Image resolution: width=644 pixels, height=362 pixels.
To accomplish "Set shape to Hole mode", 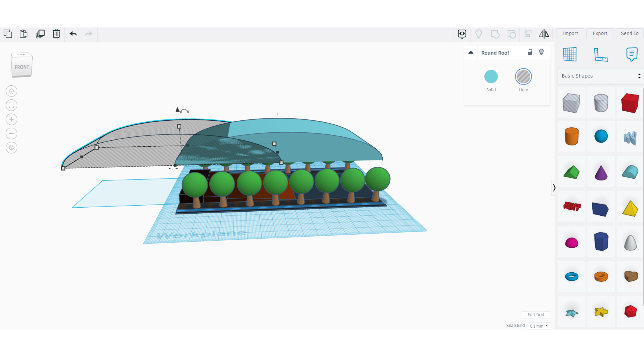I will pyautogui.click(x=523, y=77).
